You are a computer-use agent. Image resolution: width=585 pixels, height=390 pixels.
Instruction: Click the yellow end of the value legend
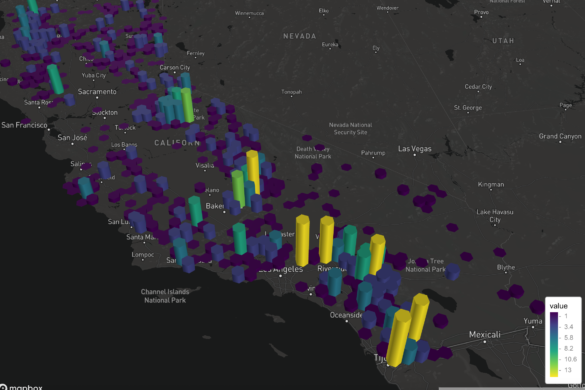coord(554,372)
